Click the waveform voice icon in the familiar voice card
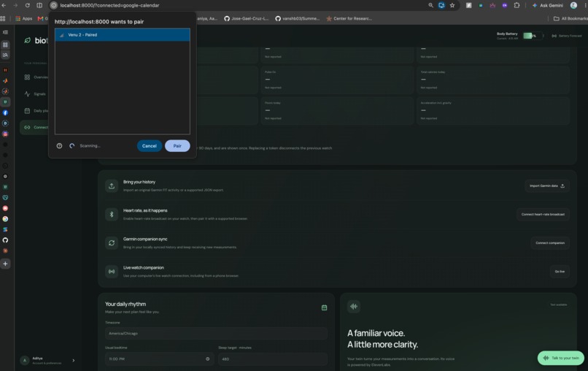Viewport: 588px width, 371px height. point(354,307)
